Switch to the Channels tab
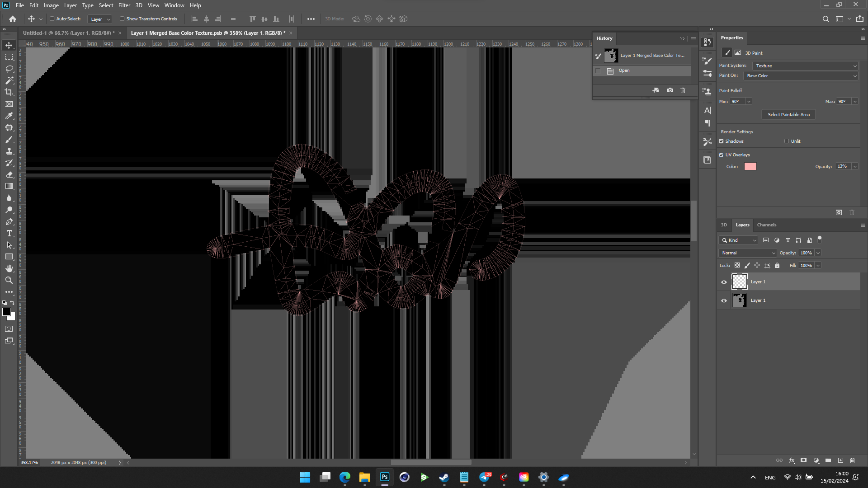The height and width of the screenshot is (488, 868). click(x=767, y=225)
